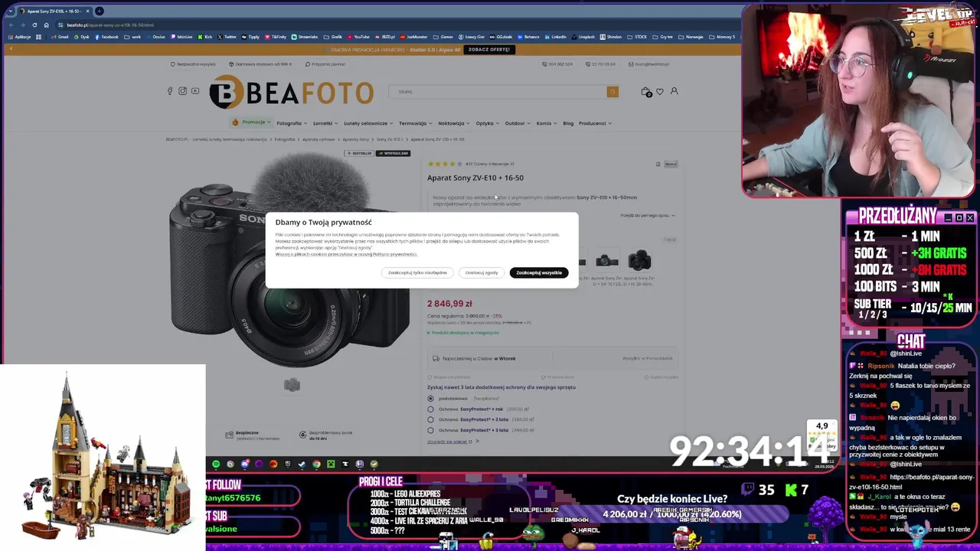Expand the Termowizja menu
Viewport: 980px width, 551px height.
pos(415,123)
